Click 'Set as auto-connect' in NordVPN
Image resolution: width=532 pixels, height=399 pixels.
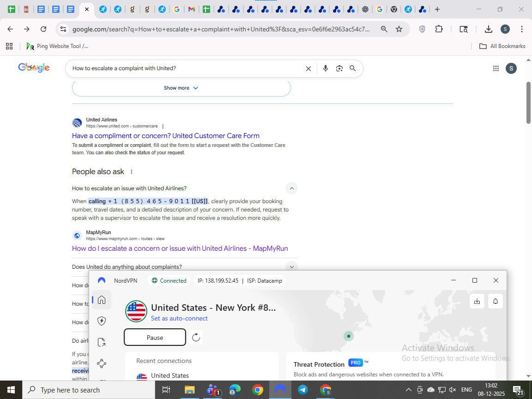pos(179,318)
